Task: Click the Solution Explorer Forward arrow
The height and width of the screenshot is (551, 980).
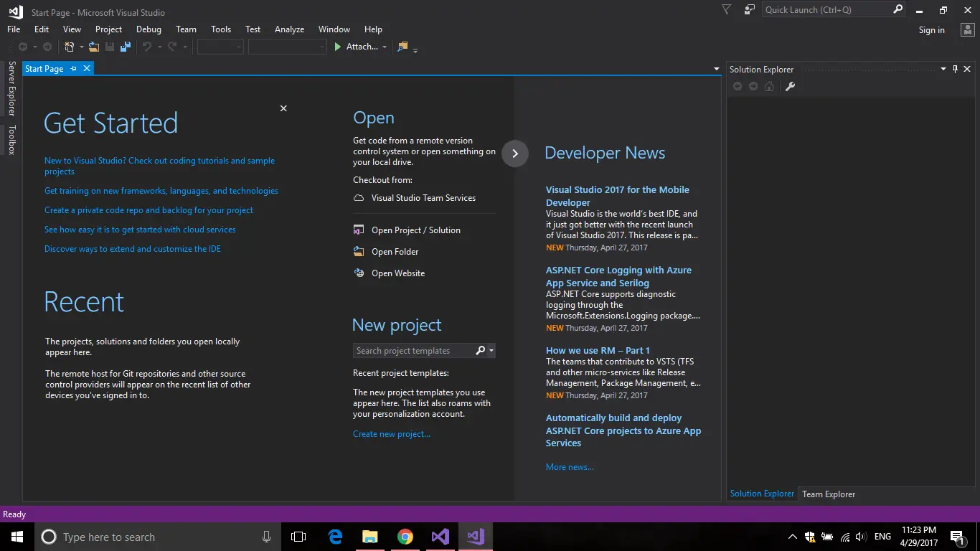Action: [753, 86]
